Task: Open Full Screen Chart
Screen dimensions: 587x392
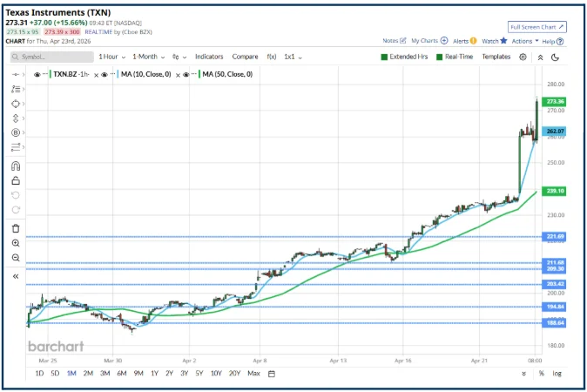Action: click(536, 27)
